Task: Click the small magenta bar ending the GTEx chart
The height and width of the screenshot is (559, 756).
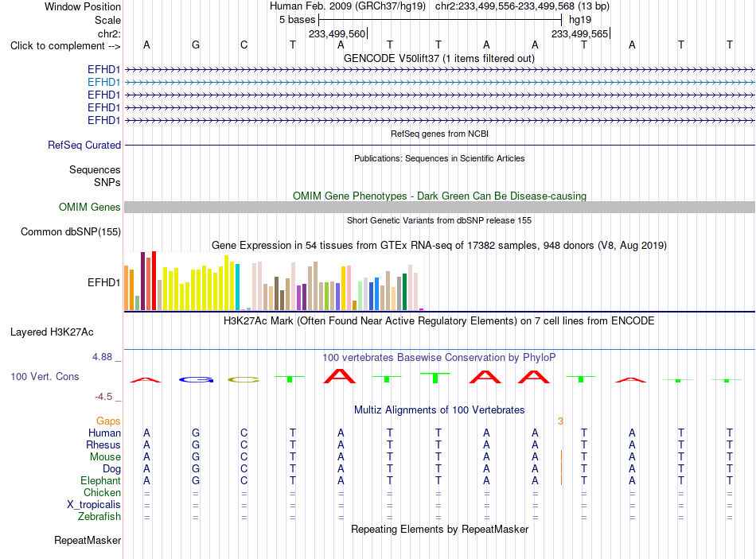Action: tap(422, 309)
